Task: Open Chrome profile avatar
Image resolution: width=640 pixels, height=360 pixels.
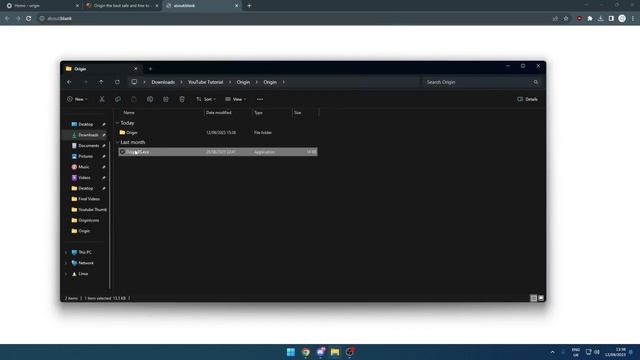Action: 622,18
